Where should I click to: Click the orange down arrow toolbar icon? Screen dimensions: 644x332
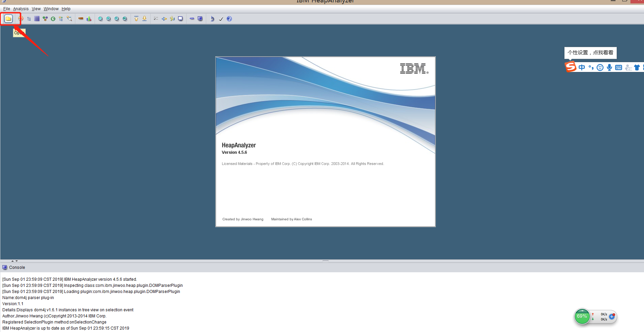(144, 19)
